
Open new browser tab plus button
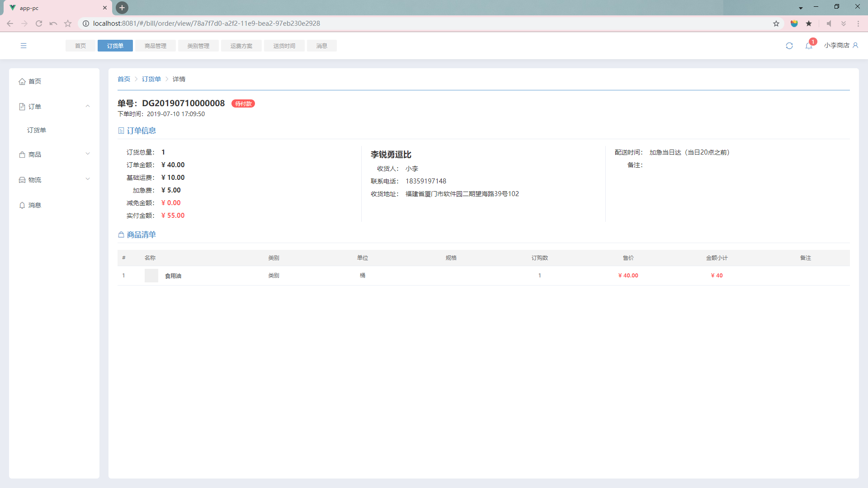122,8
